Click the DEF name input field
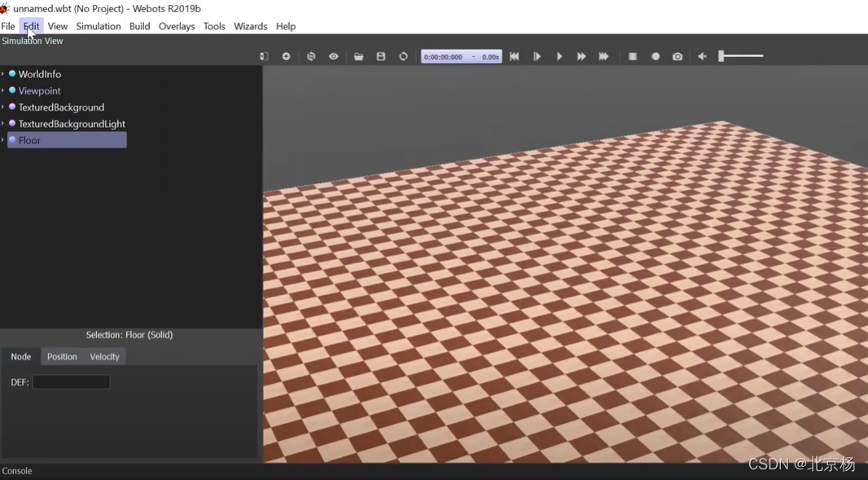 click(x=71, y=382)
